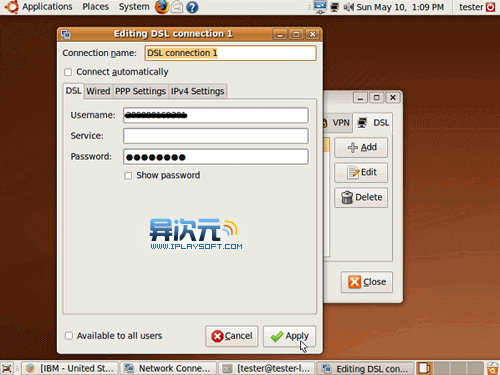Click the tester user name in panel
Screen dimensions: 500x375
point(471,7)
